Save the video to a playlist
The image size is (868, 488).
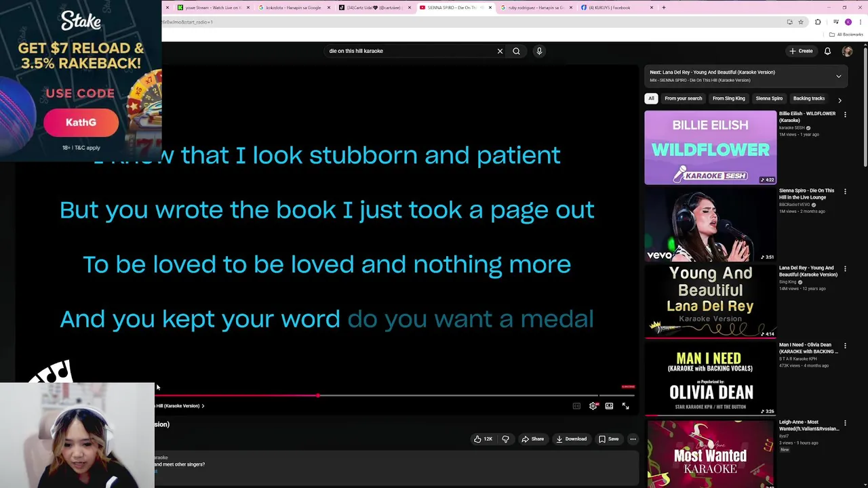608,439
